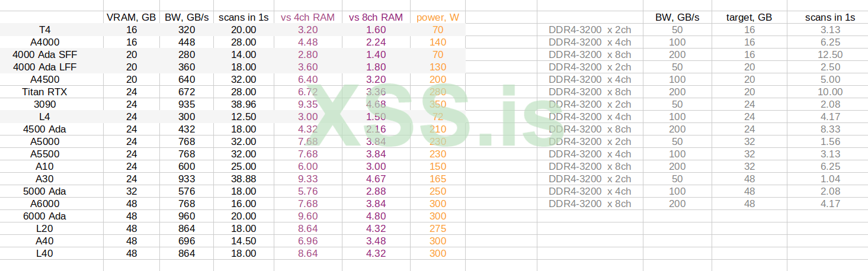The image size is (868, 271).
Task: Select the 210 power value for 4500 Ada
Action: 438,129
